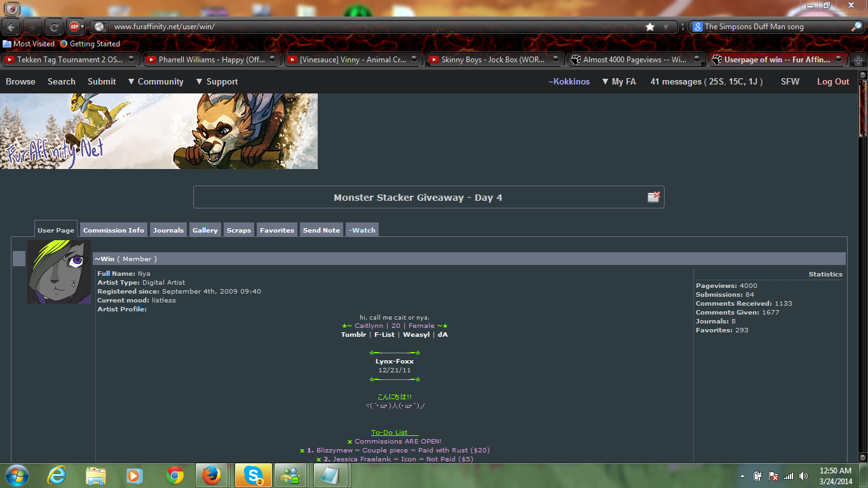Close the Userpage of win tab
The width and height of the screenshot is (868, 488).
coord(838,59)
